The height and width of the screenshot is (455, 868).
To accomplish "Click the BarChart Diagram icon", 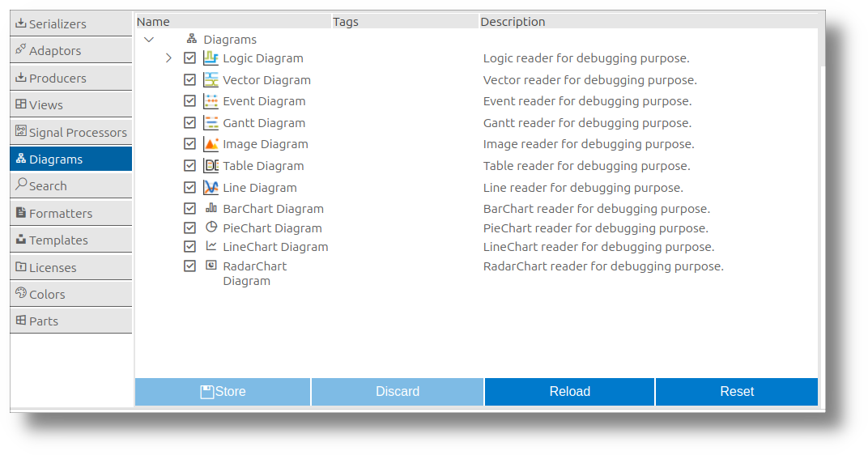I will point(211,208).
